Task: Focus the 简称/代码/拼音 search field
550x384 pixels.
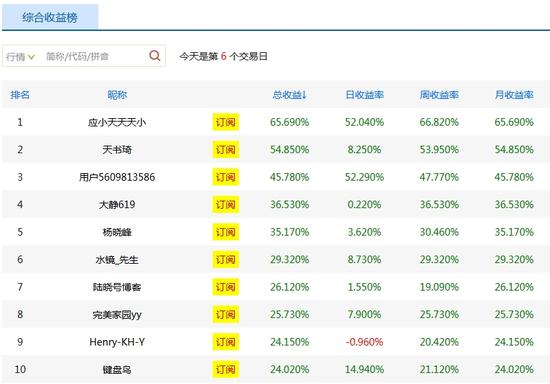Action: coord(77,56)
